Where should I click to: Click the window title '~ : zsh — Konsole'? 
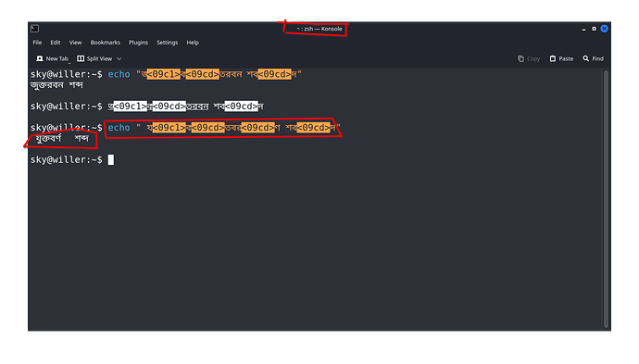[x=319, y=29]
